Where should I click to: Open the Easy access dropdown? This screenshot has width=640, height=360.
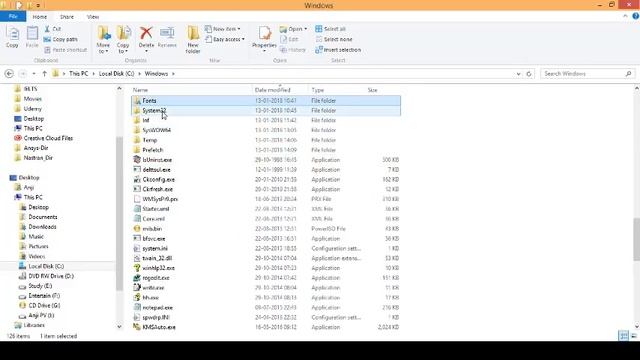click(224, 39)
